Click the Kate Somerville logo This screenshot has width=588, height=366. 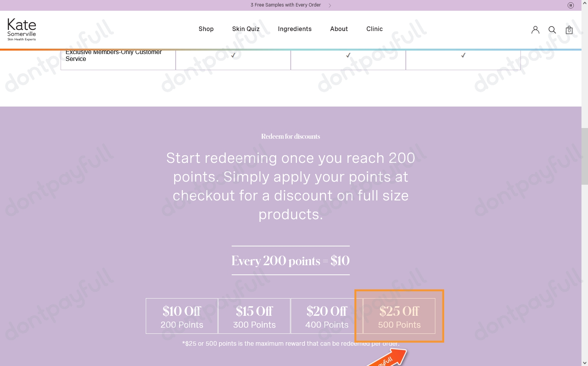[21, 30]
